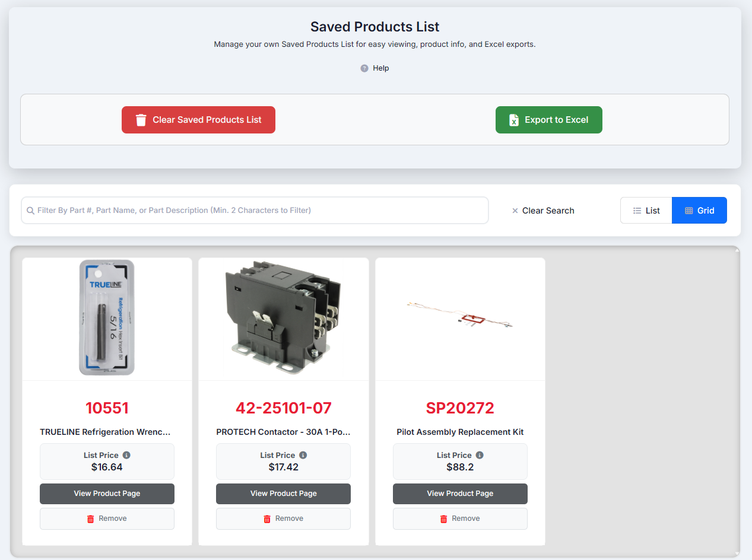Click the $17.42 price value
The image size is (752, 560).
[x=284, y=467]
